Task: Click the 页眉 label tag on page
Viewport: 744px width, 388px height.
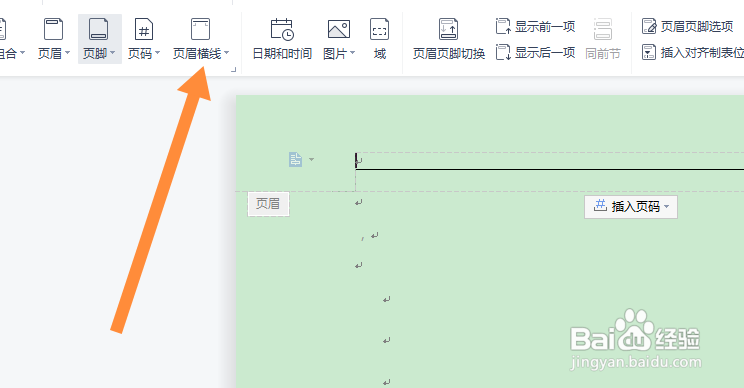Action: (268, 204)
